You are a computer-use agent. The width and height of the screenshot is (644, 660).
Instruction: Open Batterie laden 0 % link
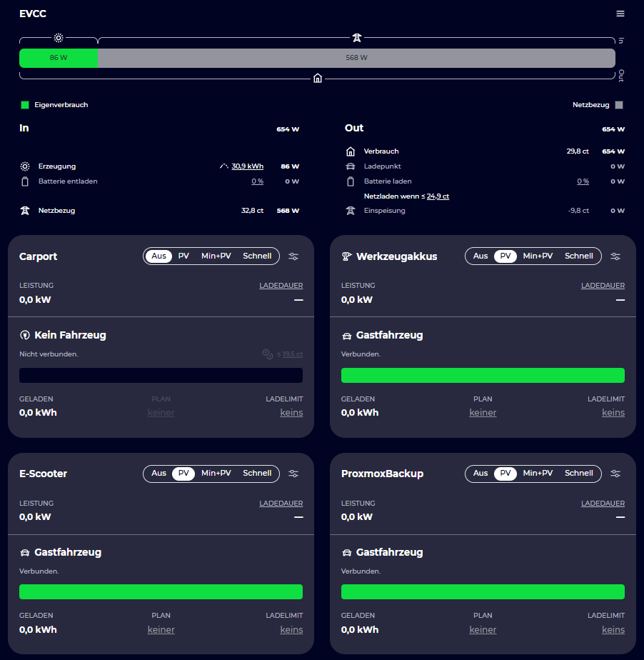[x=583, y=181]
